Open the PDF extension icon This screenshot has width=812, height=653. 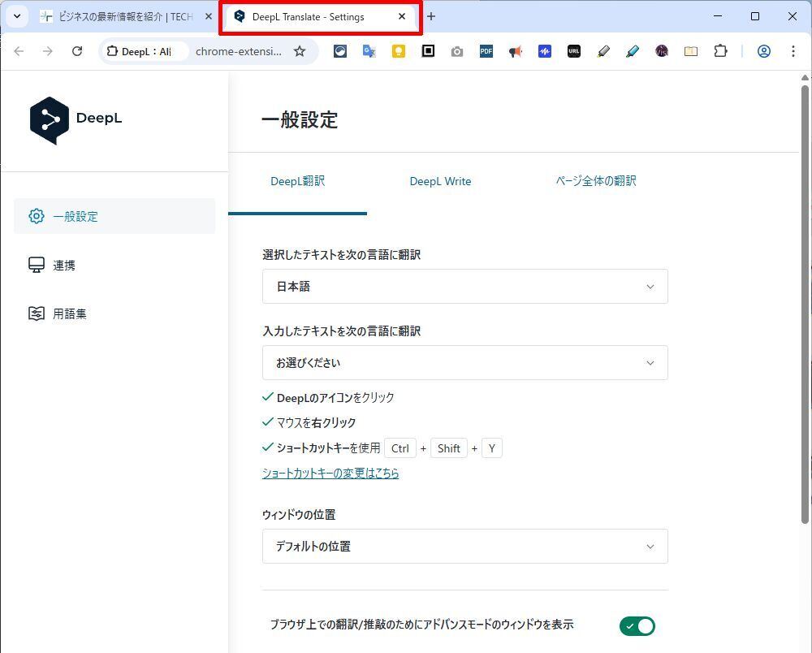pyautogui.click(x=486, y=51)
